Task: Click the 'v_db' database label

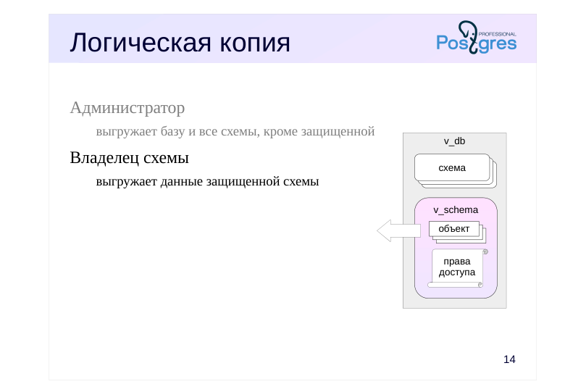Action: pos(454,141)
